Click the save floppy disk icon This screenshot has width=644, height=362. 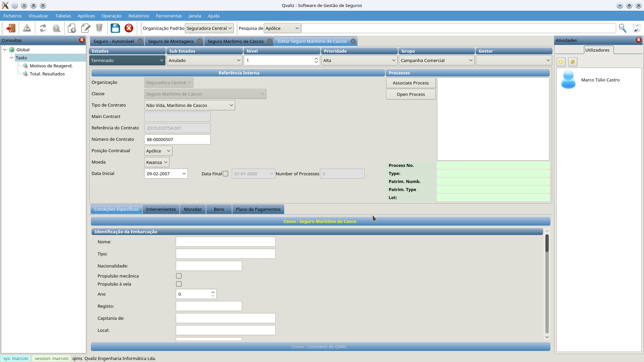(x=115, y=28)
